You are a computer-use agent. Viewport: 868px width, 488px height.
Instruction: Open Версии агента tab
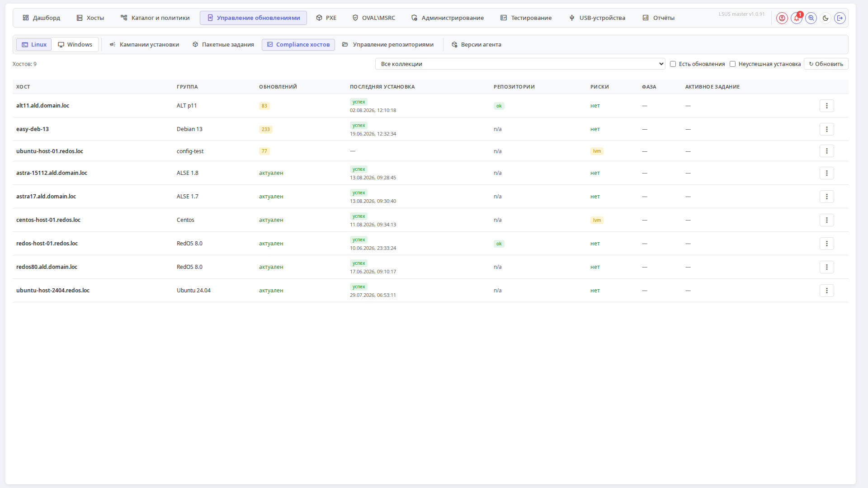(x=476, y=45)
